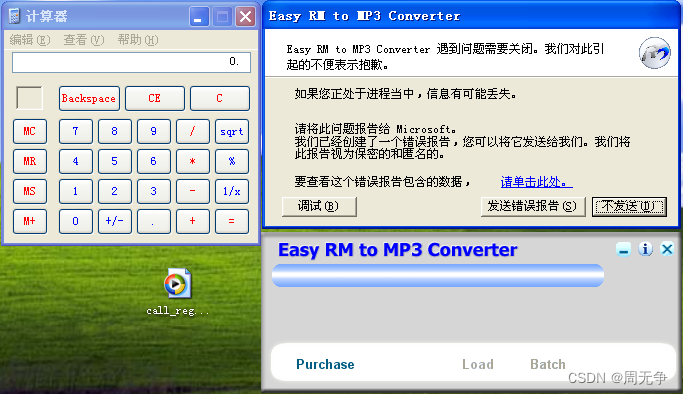The image size is (683, 394).
Task: Click the +/- sign toggle button
Action: coord(115,221)
